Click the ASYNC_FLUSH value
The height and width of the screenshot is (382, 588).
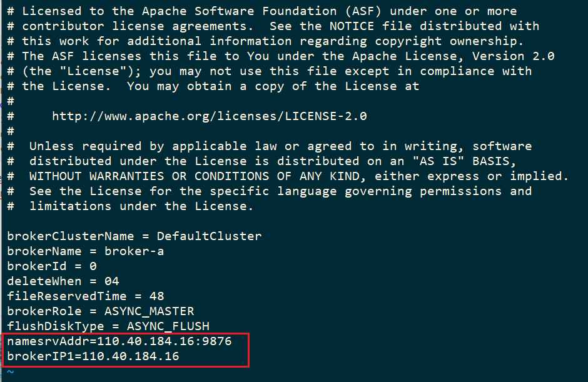pyautogui.click(x=168, y=326)
